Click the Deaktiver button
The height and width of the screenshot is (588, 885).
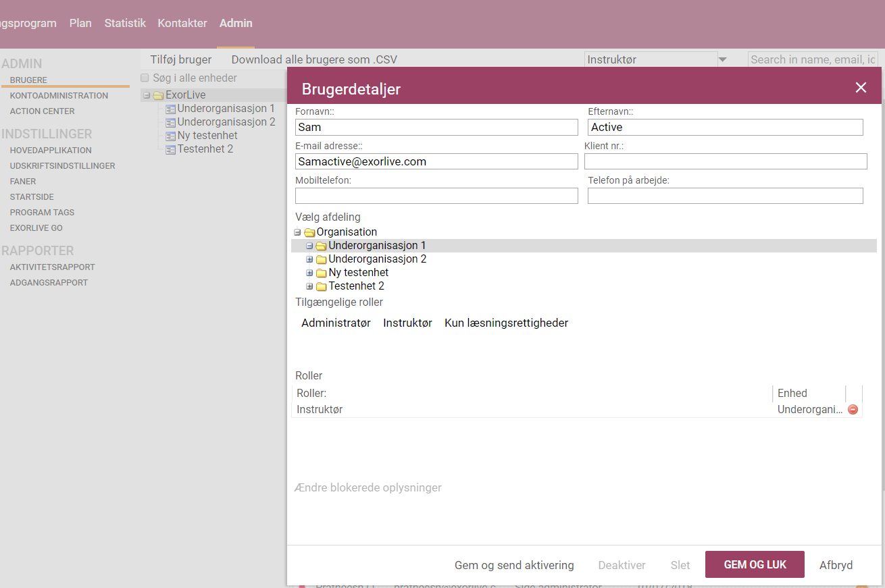pos(622,565)
